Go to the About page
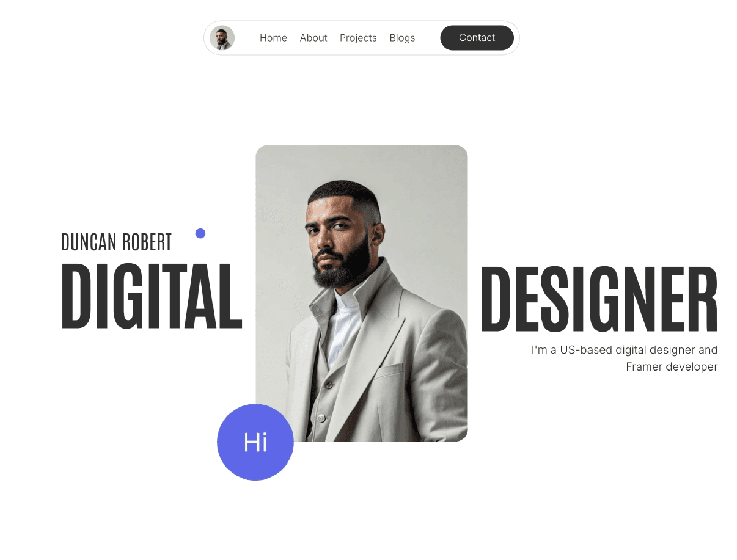This screenshot has height=560, width=737. (x=313, y=38)
